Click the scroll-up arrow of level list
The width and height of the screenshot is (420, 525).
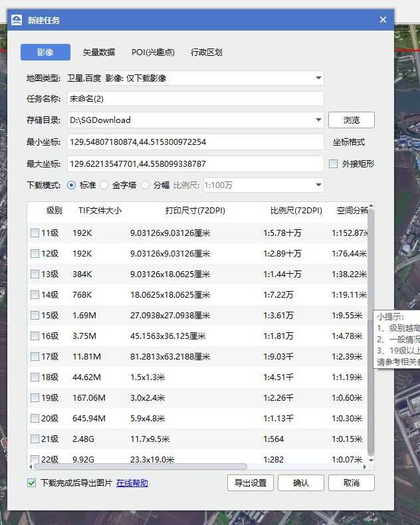(x=371, y=205)
